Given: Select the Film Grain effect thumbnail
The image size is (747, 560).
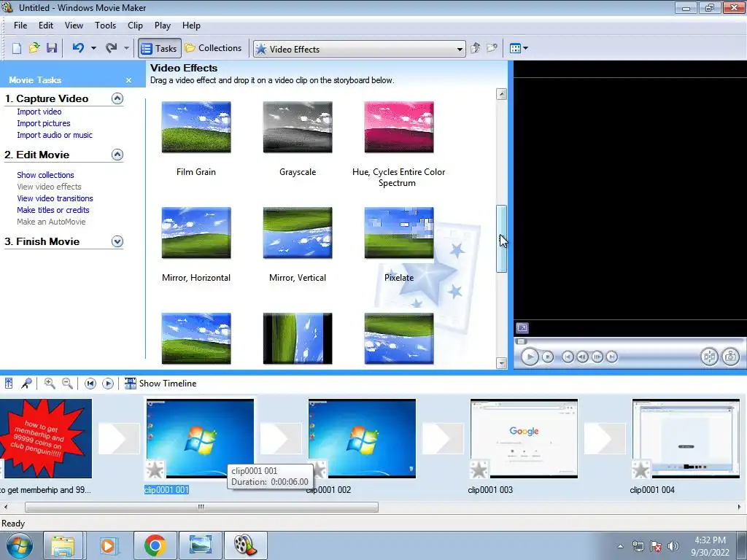Looking at the screenshot, I should pos(196,127).
